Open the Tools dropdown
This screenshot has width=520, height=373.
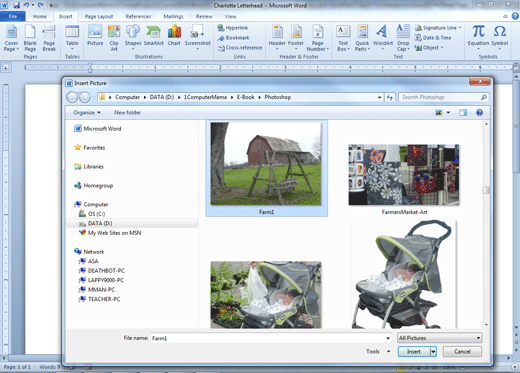pos(378,351)
